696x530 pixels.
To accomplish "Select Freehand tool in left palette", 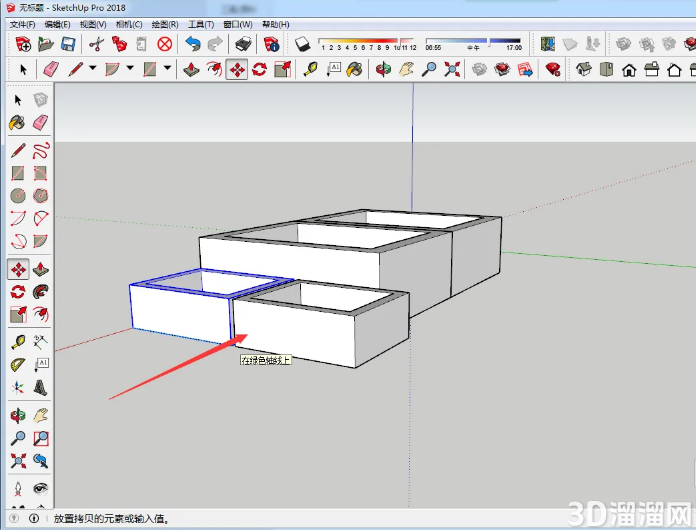I will point(40,150).
